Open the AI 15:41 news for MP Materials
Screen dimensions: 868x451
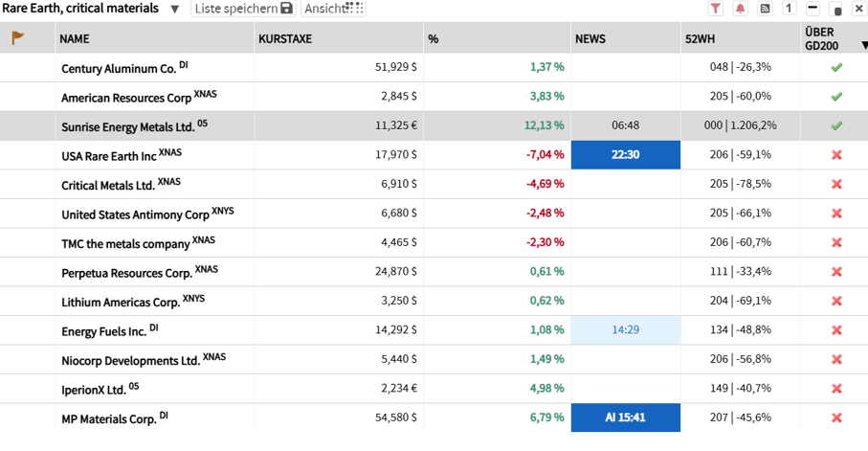(x=626, y=417)
